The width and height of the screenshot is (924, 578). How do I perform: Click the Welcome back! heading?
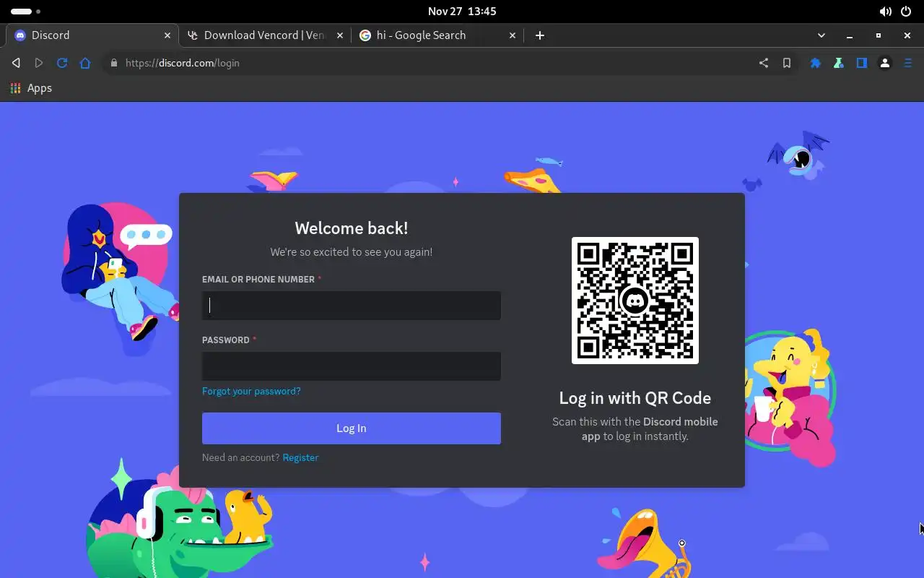(352, 228)
